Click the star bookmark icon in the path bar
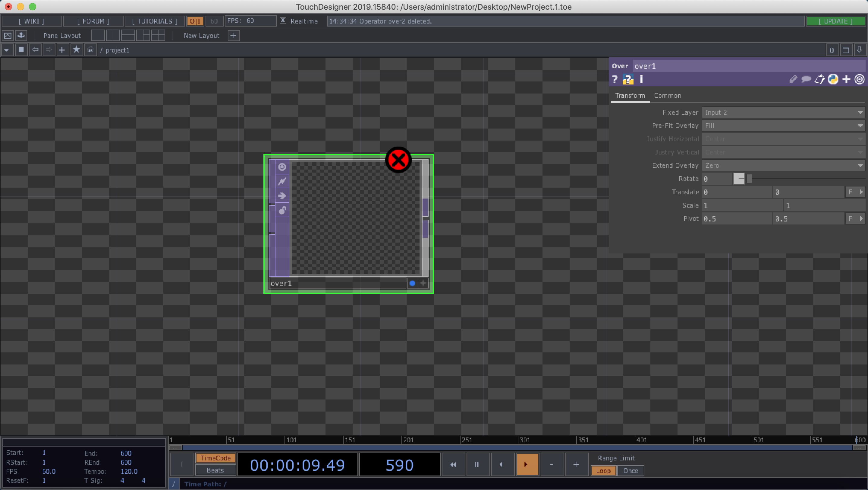868x490 pixels. point(76,49)
